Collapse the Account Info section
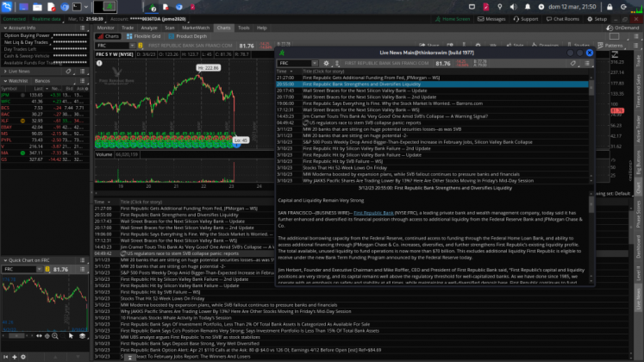Image resolution: width=644 pixels, height=362 pixels. [5, 28]
